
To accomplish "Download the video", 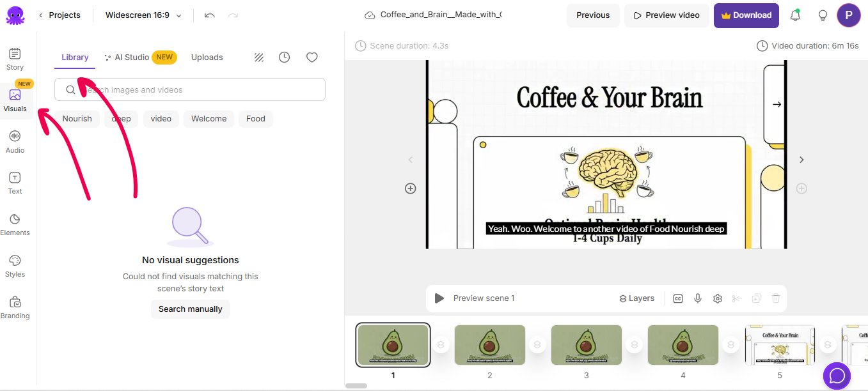I will click(x=746, y=14).
